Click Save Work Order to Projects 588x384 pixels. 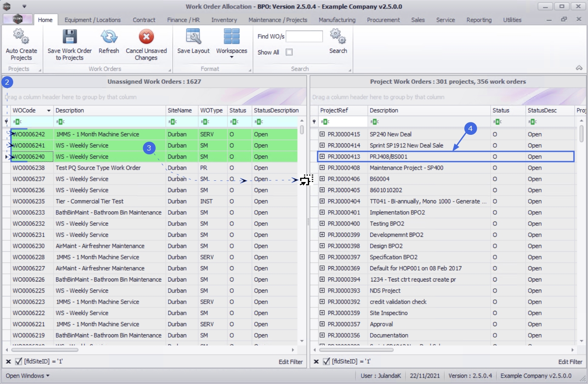[70, 45]
